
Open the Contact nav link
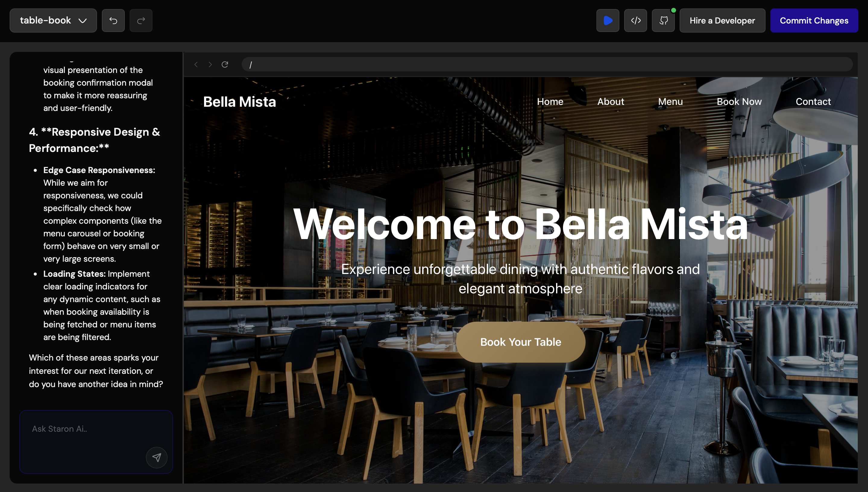pyautogui.click(x=813, y=102)
